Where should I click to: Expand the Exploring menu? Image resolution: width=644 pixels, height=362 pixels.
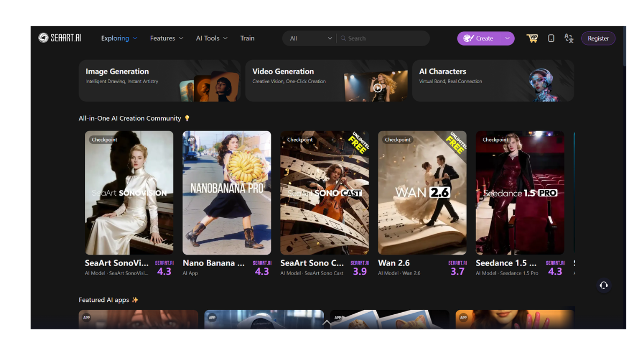tap(119, 39)
